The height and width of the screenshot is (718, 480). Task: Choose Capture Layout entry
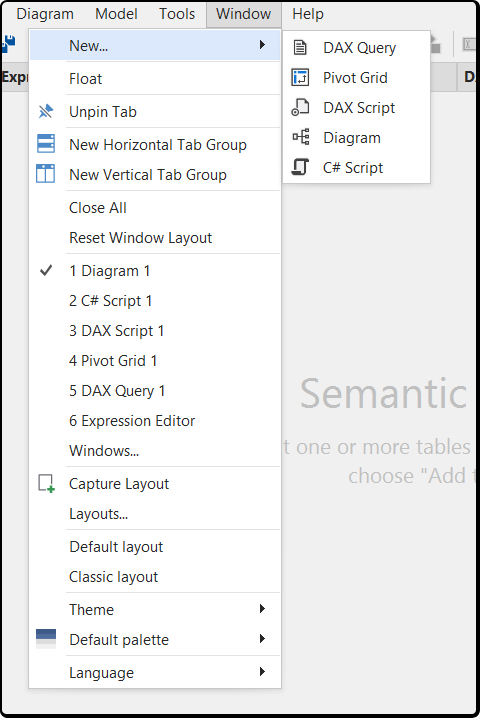[155, 484]
